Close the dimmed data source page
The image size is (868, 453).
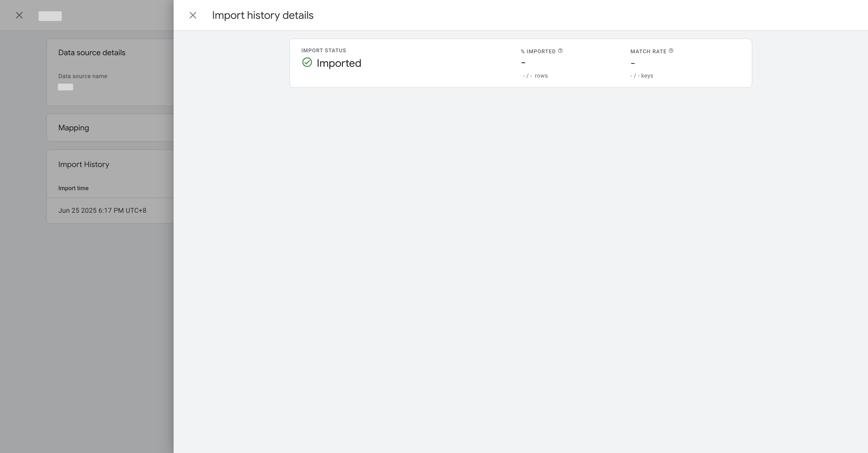click(19, 15)
